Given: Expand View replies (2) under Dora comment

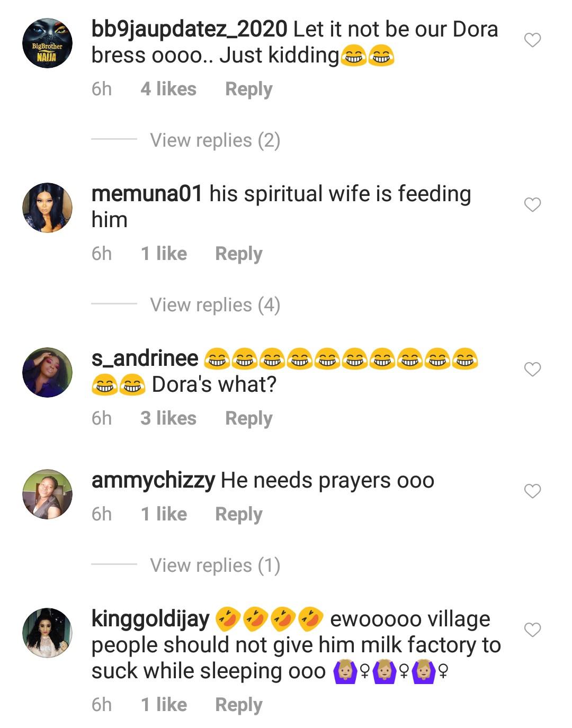Looking at the screenshot, I should coord(215,140).
